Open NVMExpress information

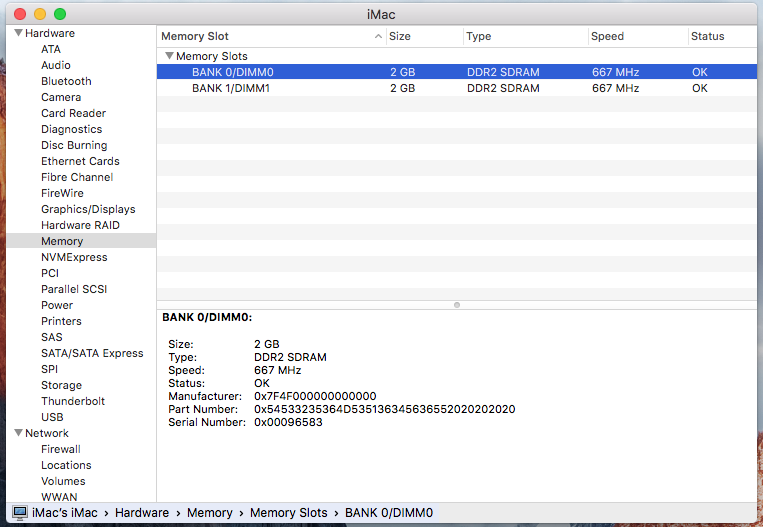74,257
